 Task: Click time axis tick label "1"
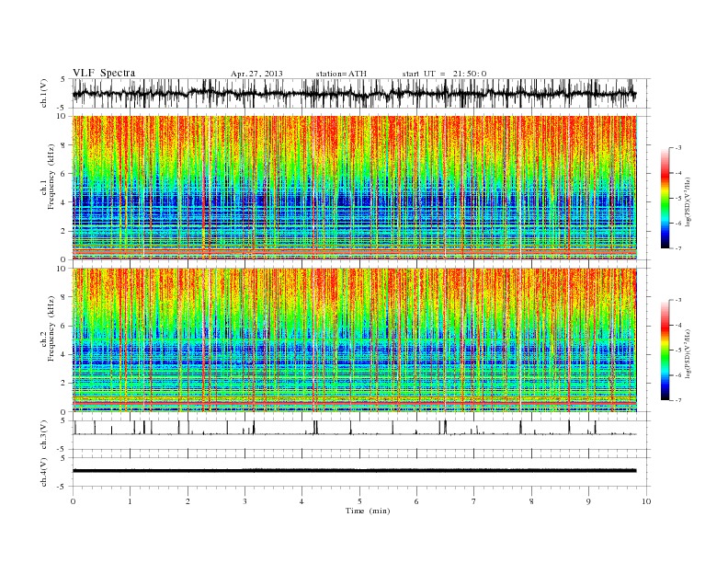point(130,501)
